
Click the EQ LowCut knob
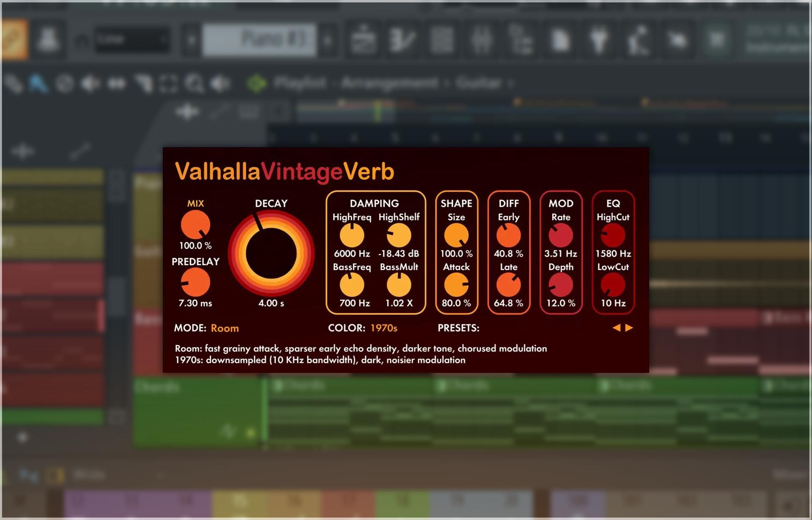point(613,285)
